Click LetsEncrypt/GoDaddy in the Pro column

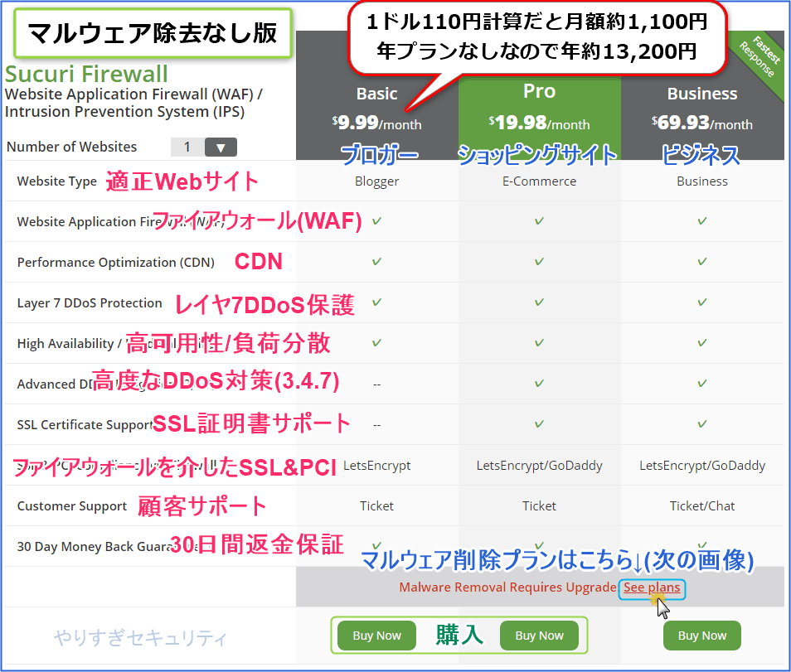tap(539, 466)
